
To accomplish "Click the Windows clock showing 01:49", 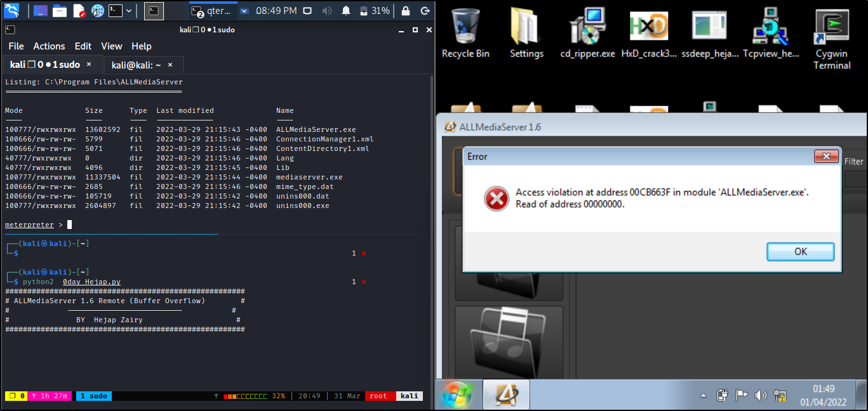I will [824, 395].
